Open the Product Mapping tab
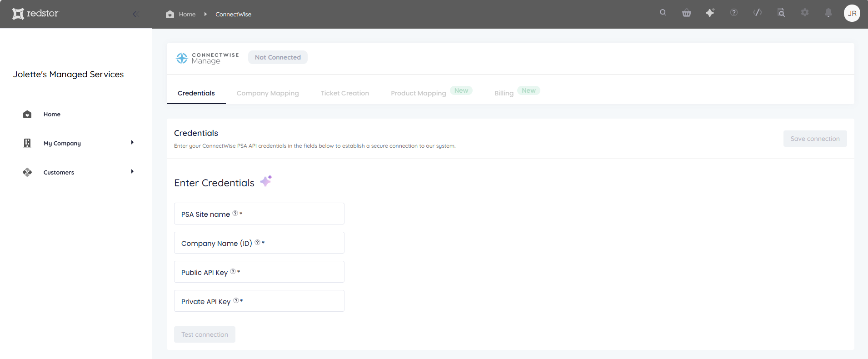 click(419, 93)
